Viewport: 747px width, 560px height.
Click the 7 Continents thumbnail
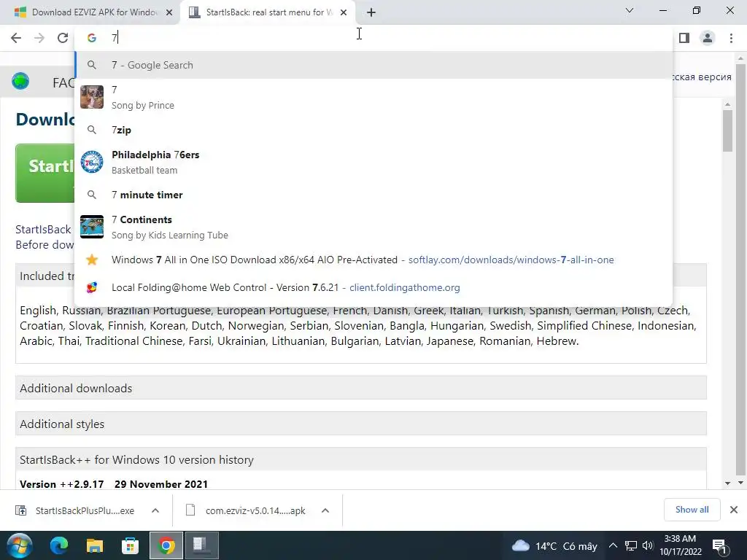pyautogui.click(x=92, y=227)
